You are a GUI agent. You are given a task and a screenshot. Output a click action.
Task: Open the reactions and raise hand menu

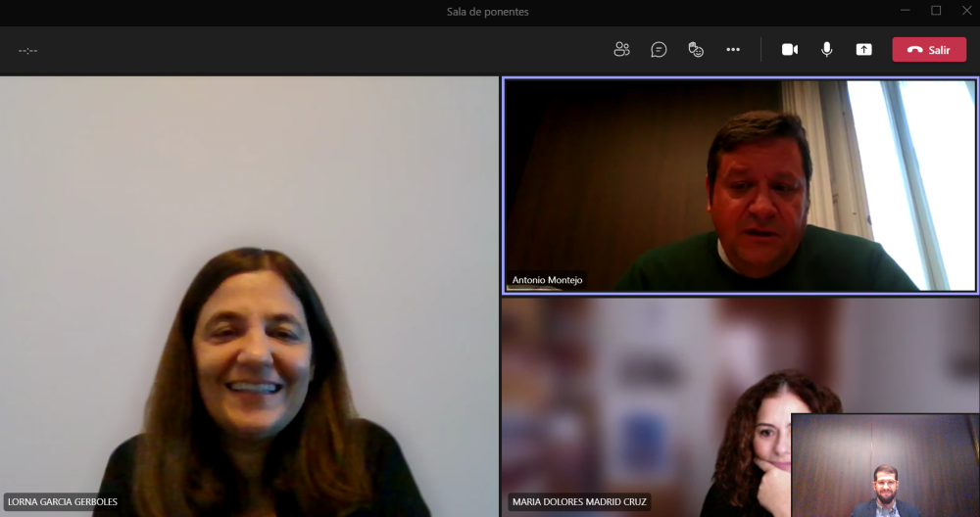[x=696, y=49]
